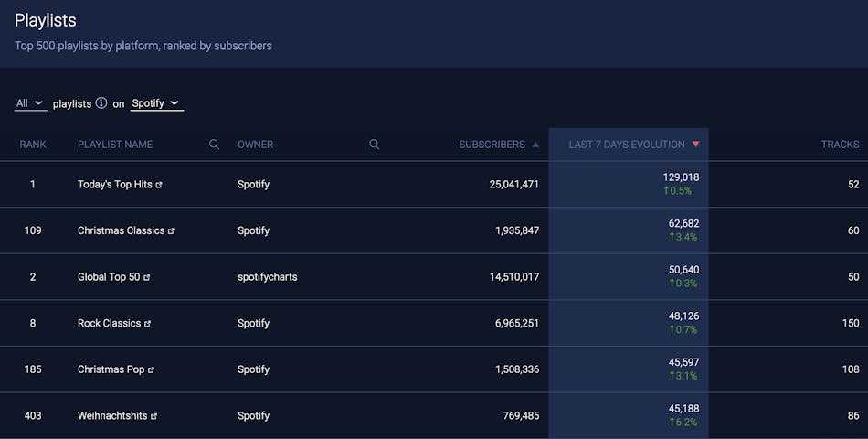Image resolution: width=868 pixels, height=439 pixels.
Task: Sort table by Rank header
Action: pyautogui.click(x=33, y=145)
